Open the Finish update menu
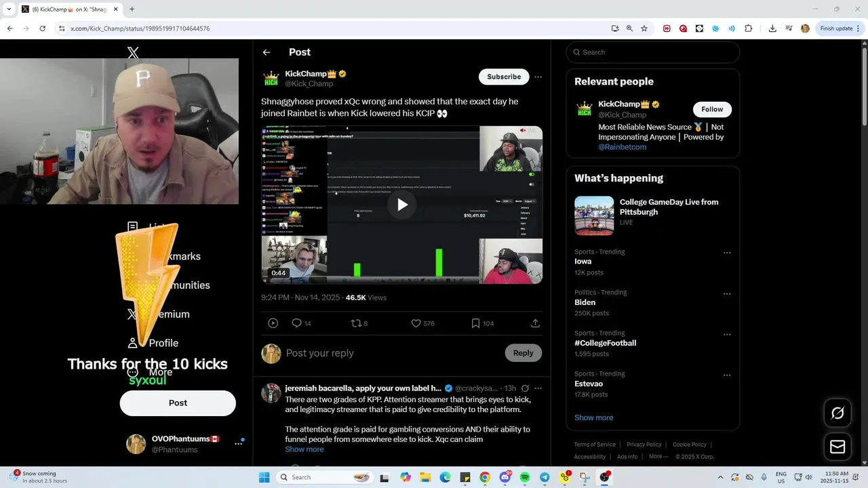Image resolution: width=868 pixels, height=488 pixels. [841, 28]
